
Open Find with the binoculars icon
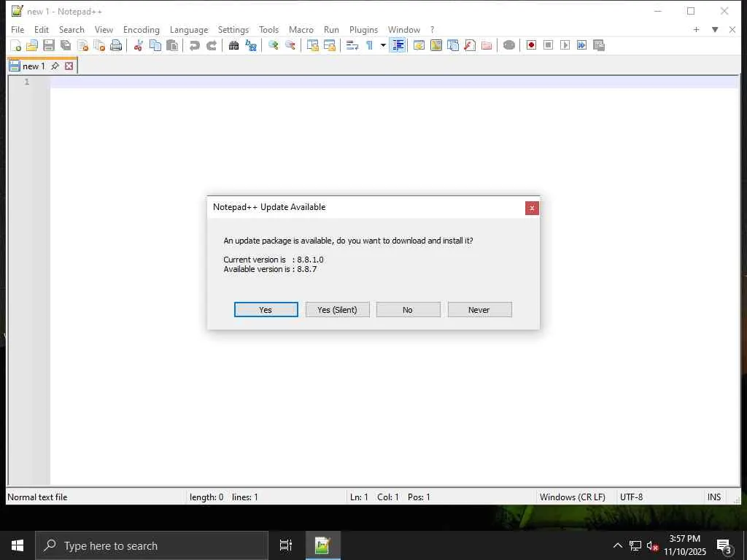[x=233, y=45]
